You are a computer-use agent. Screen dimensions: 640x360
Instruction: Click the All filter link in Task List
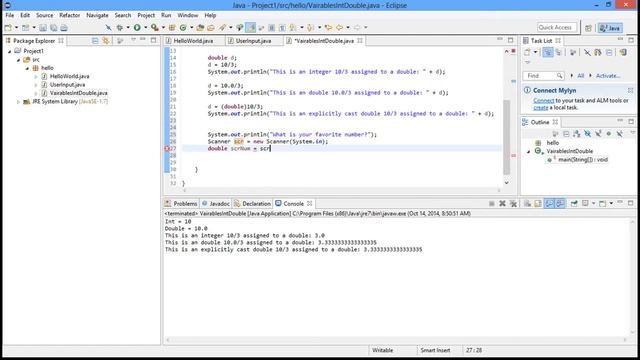point(580,76)
